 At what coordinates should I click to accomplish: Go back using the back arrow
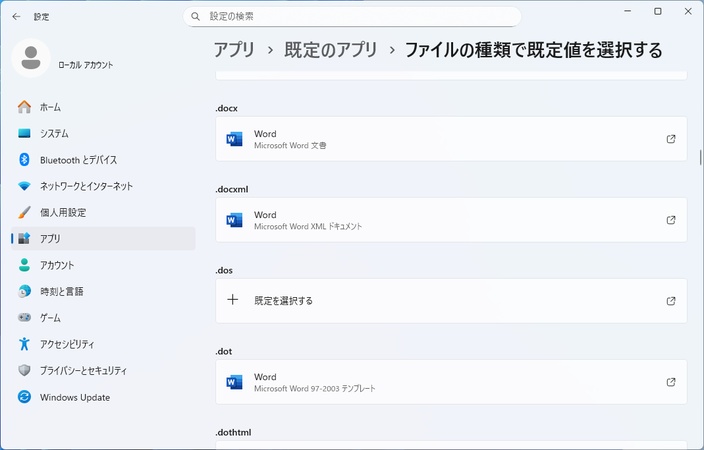click(x=17, y=17)
